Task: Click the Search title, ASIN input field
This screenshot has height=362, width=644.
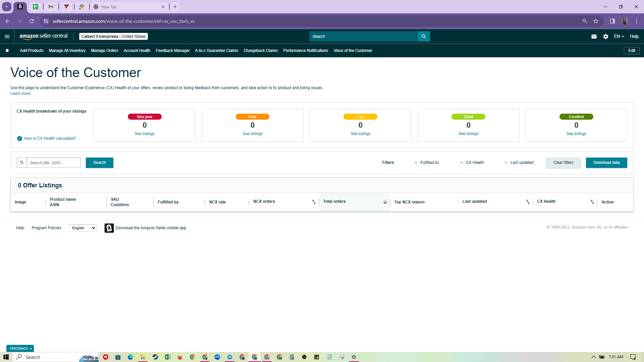Action: point(54,163)
